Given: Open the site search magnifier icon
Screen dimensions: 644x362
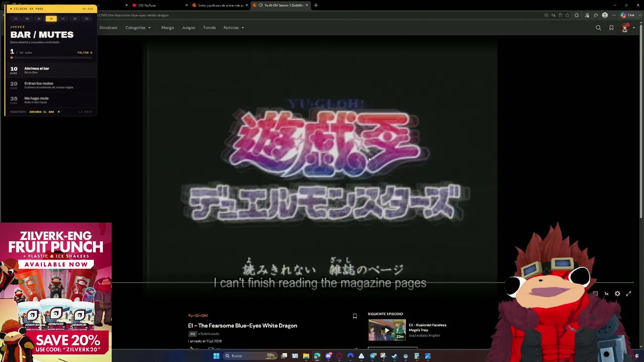Looking at the screenshot, I should [598, 28].
